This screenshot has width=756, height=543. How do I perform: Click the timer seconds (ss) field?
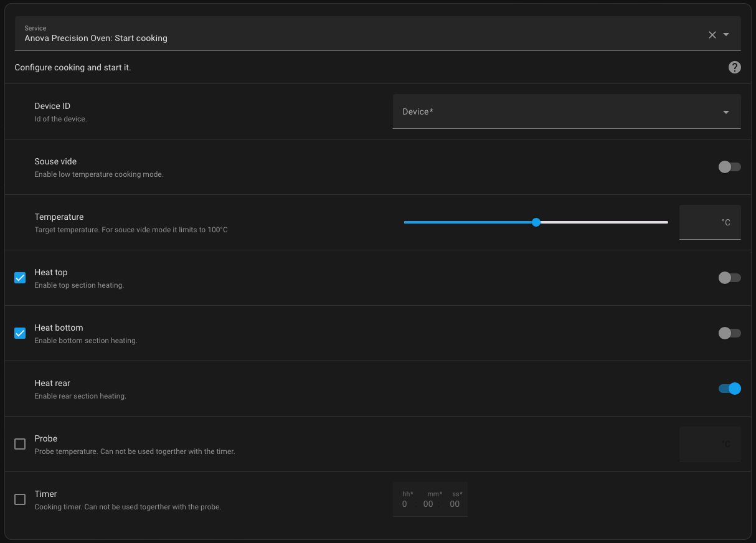point(456,504)
